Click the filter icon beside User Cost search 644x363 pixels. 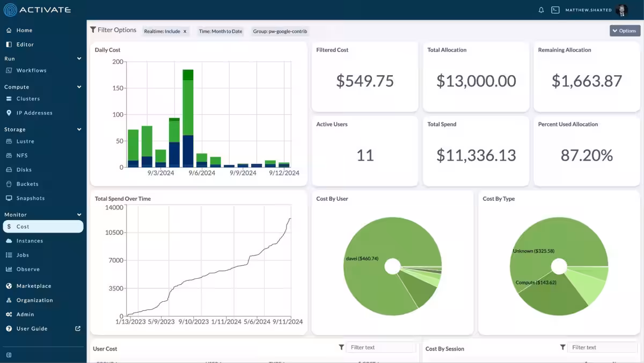(341, 347)
